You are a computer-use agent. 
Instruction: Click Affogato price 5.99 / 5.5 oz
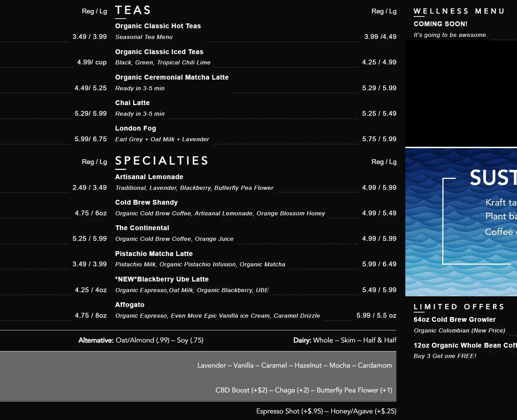376,315
